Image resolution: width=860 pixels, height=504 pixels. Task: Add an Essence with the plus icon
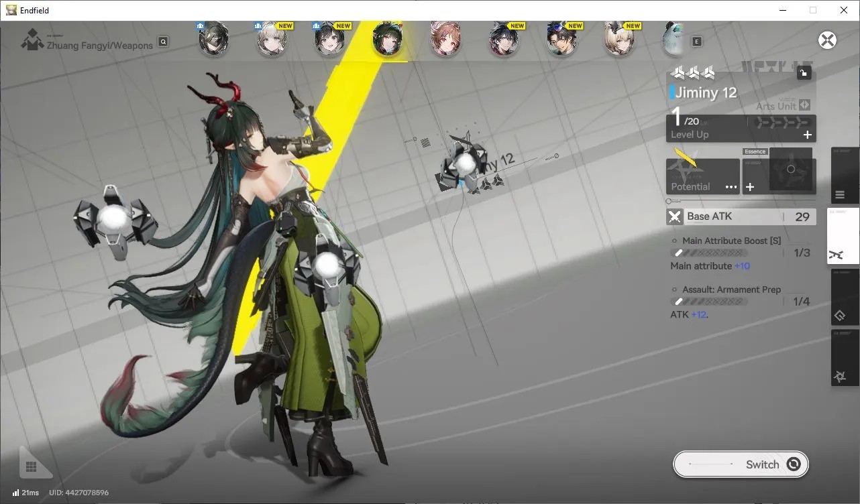(x=750, y=187)
